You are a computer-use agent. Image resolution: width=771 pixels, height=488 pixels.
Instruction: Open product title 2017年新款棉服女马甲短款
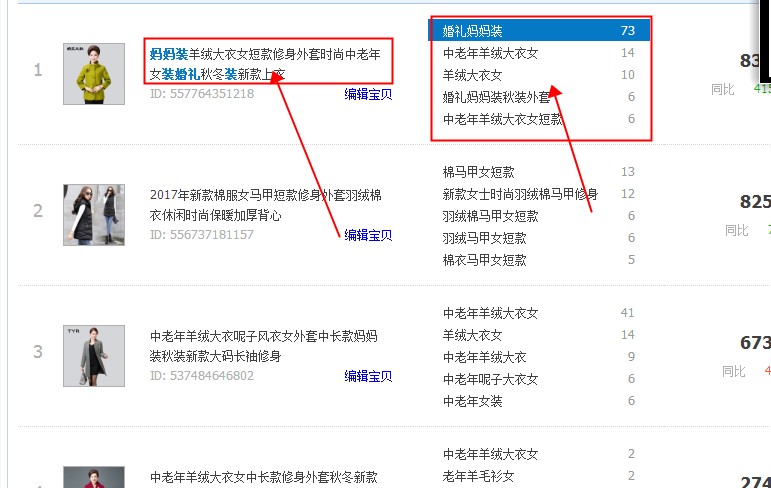266,205
